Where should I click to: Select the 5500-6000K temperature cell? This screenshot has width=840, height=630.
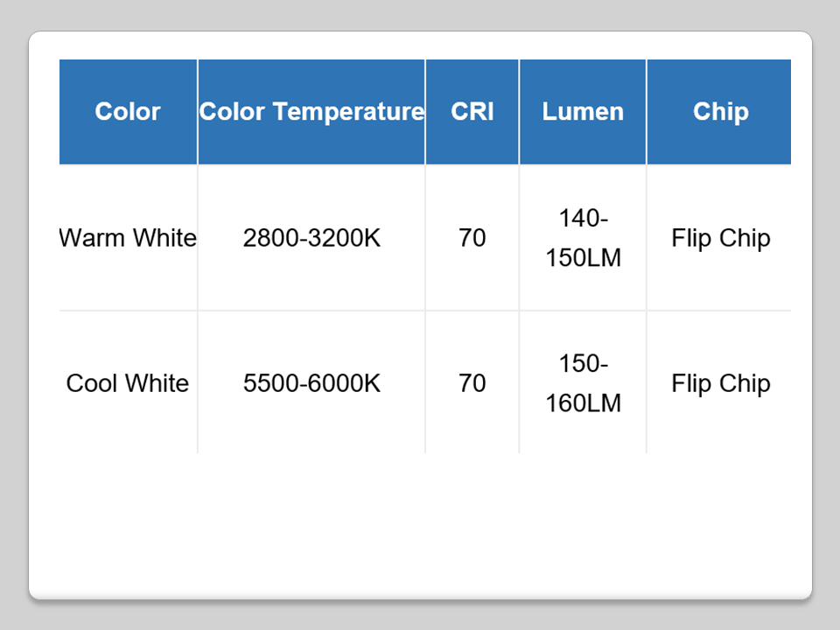pyautogui.click(x=311, y=383)
